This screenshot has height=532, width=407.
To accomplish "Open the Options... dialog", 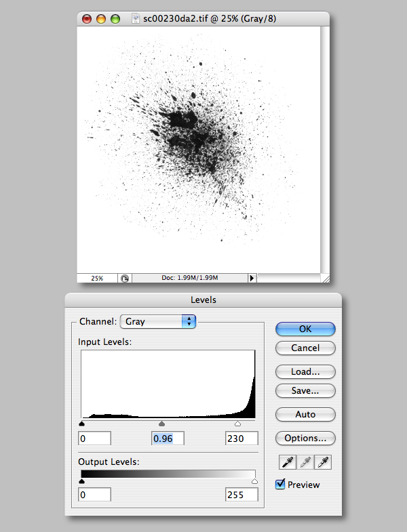I will click(x=305, y=438).
